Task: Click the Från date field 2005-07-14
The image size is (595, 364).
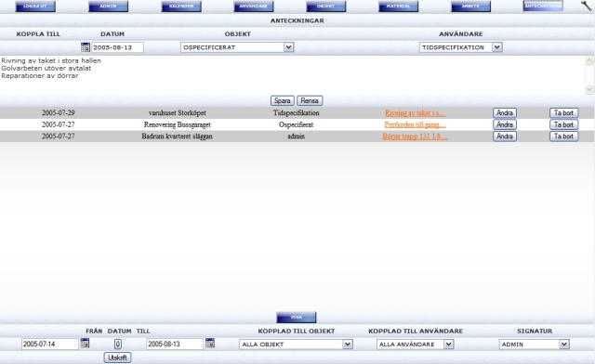Action: click(x=49, y=344)
